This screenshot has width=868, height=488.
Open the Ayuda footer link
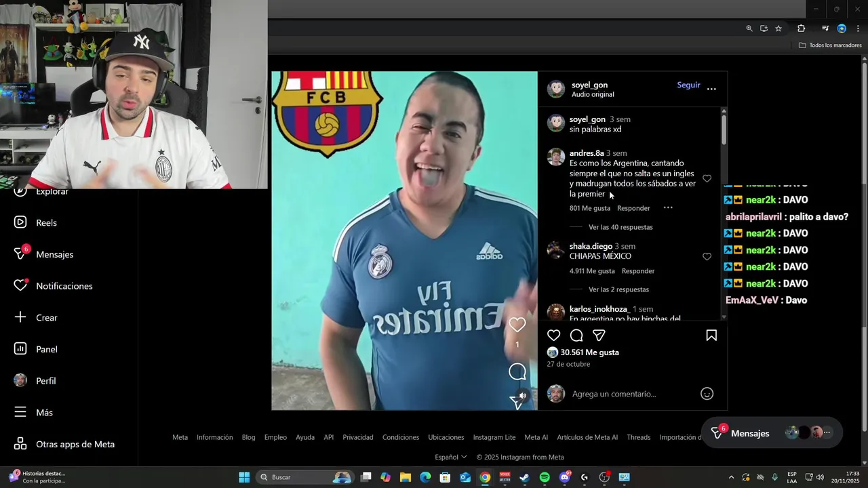point(305,437)
